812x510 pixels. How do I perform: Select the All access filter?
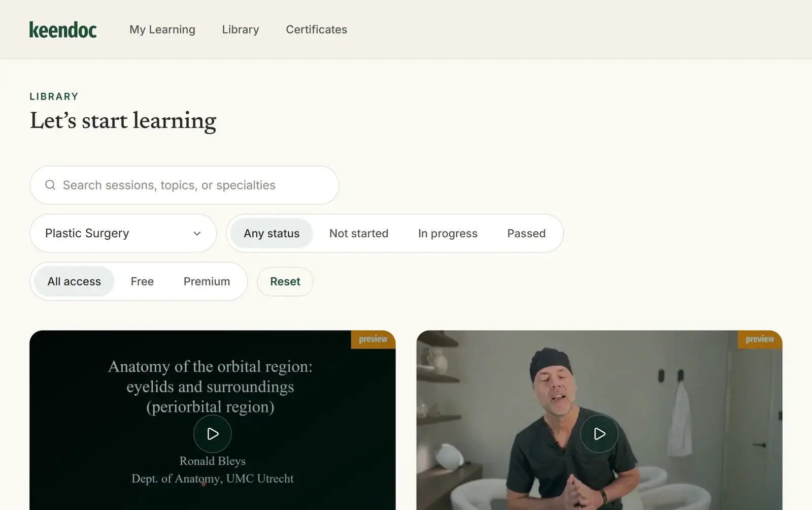pos(74,281)
